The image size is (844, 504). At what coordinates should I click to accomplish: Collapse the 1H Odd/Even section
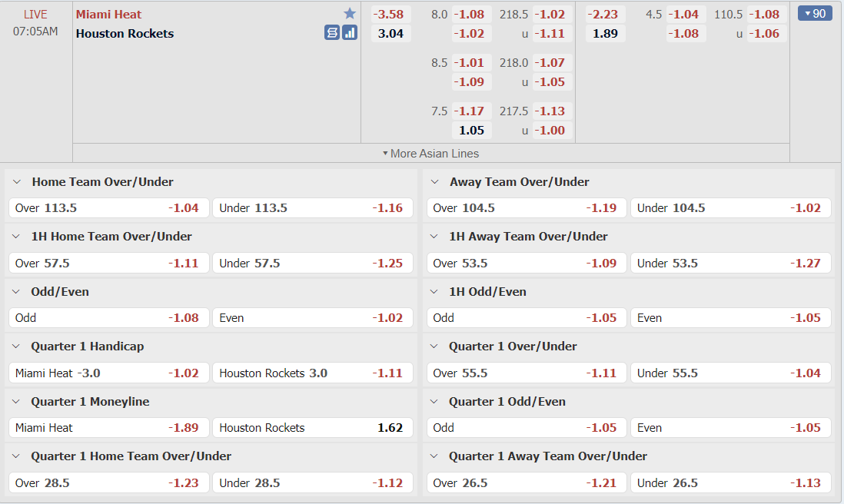pyautogui.click(x=434, y=291)
